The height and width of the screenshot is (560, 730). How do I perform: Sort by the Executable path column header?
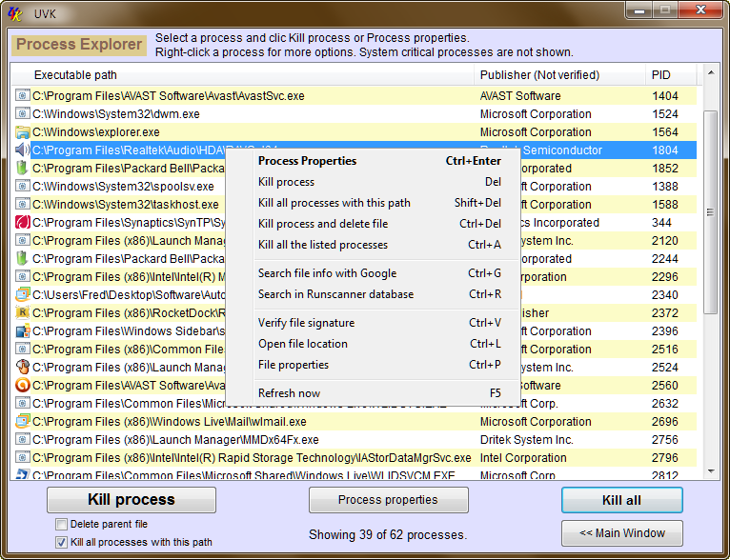point(242,75)
